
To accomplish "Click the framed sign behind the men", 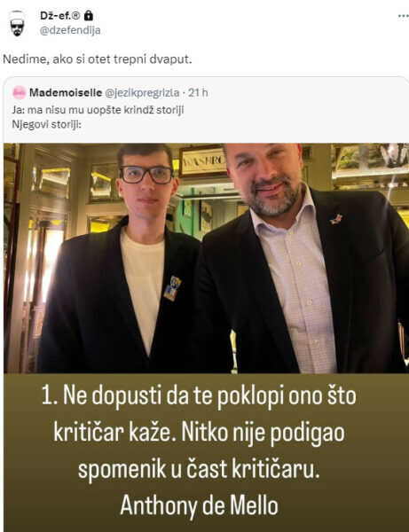I will tap(203, 162).
